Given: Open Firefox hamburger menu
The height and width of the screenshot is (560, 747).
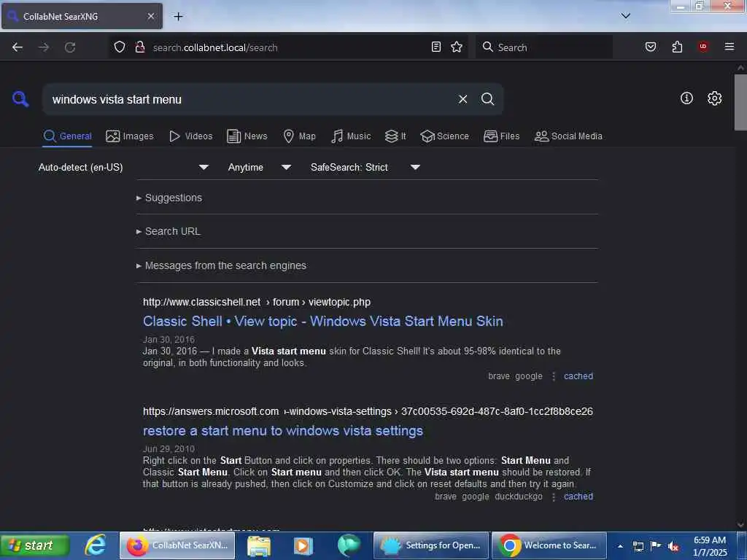Looking at the screenshot, I should click(x=729, y=47).
